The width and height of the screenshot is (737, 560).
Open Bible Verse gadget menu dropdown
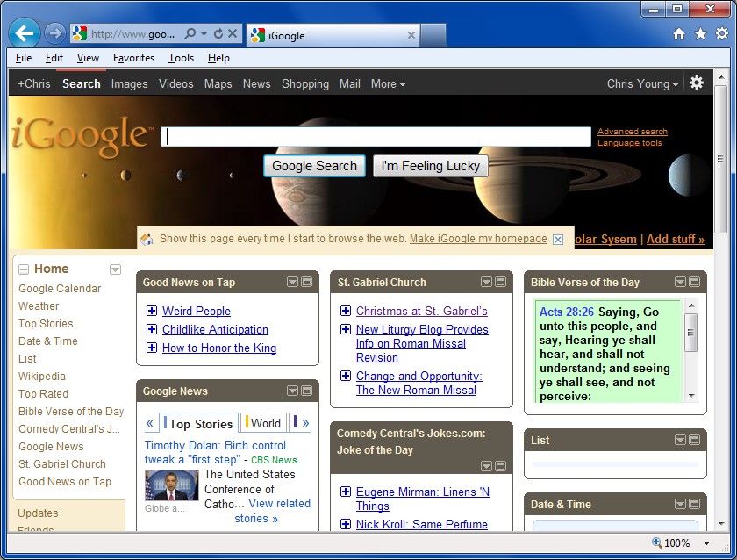pos(680,282)
